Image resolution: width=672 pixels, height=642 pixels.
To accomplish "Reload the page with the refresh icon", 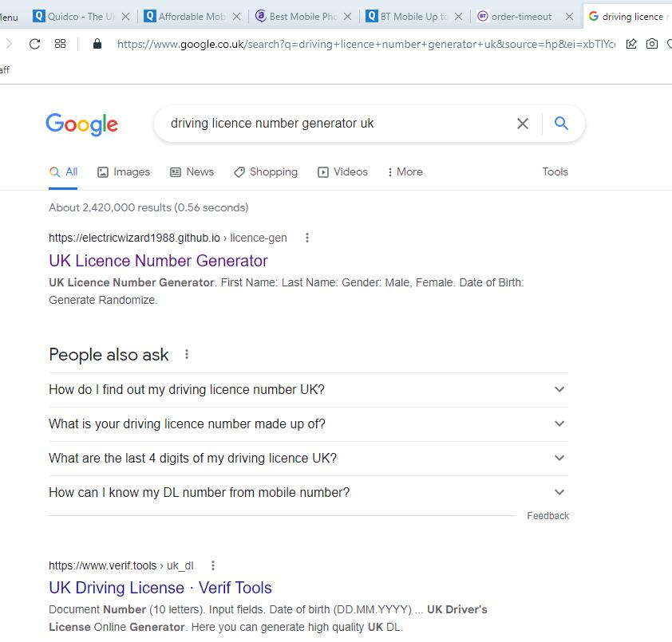I will pos(34,44).
